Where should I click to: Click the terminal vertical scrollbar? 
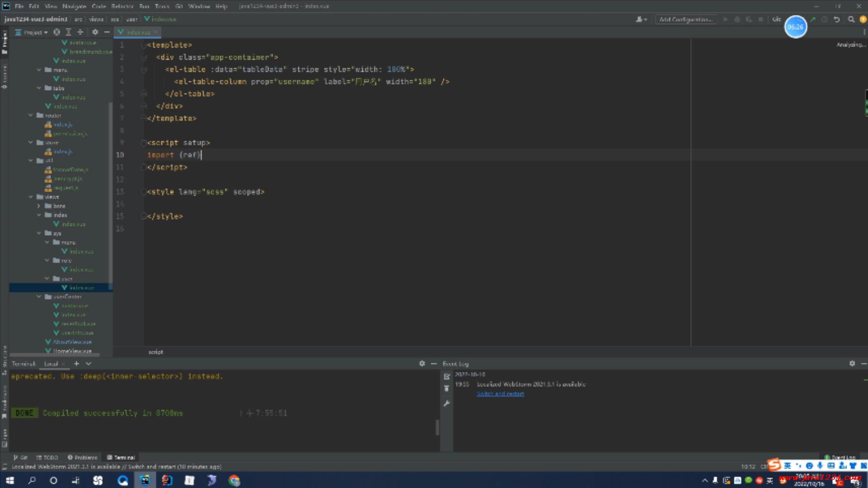click(x=437, y=427)
